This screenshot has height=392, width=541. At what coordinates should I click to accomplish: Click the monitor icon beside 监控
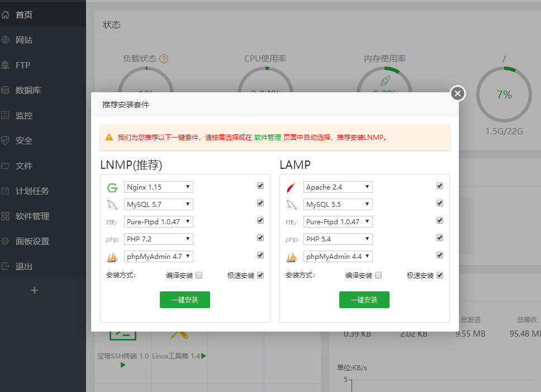5,115
